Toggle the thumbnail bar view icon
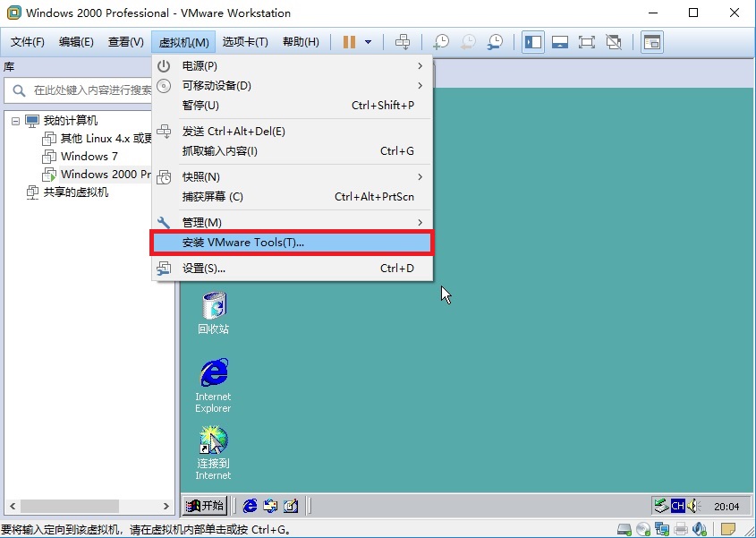 560,42
